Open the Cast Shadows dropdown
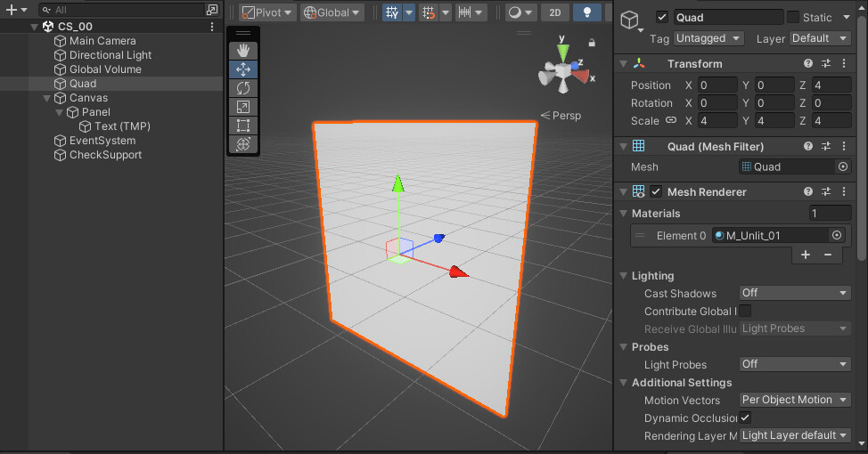Screen dimensions: 868x454 (x=795, y=293)
